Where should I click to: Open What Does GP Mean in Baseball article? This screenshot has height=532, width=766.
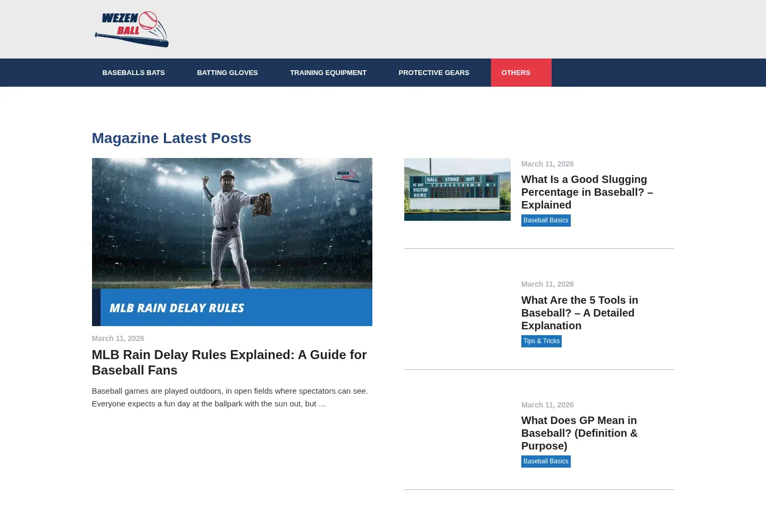[x=579, y=433]
